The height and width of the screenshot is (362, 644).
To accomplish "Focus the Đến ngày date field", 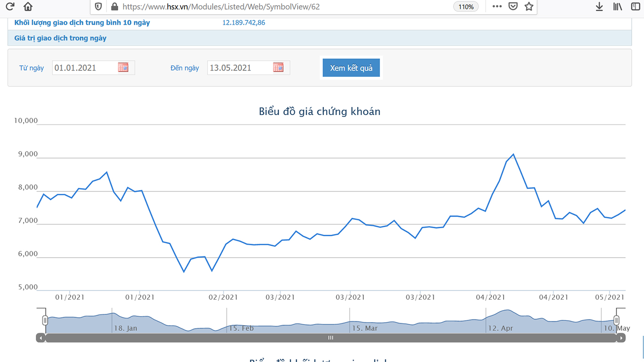I will 239,68.
